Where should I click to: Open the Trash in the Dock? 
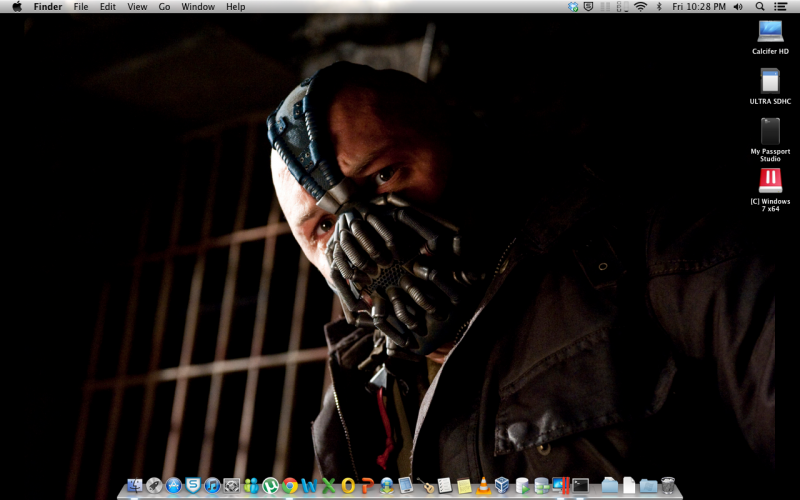668,485
